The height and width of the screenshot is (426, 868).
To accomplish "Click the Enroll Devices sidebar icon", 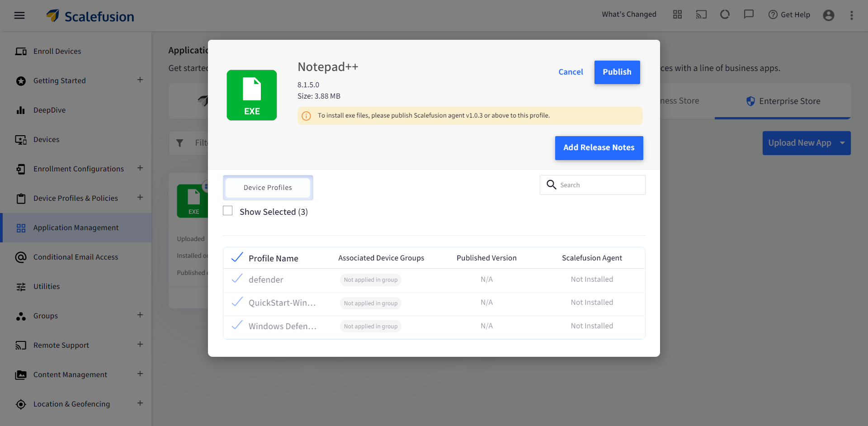I will point(21,52).
